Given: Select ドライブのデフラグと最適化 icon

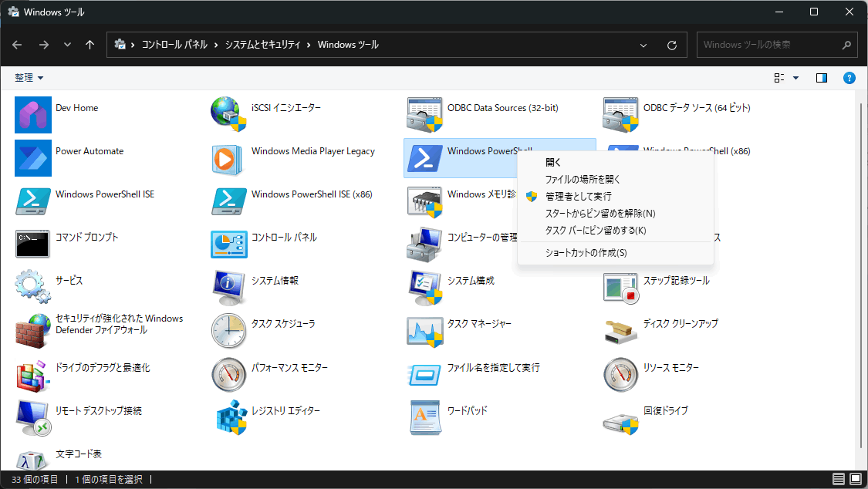Looking at the screenshot, I should pos(32,375).
